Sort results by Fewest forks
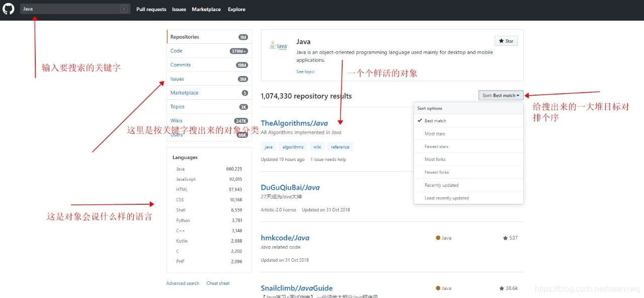Image resolution: width=644 pixels, height=298 pixels. (x=468, y=172)
